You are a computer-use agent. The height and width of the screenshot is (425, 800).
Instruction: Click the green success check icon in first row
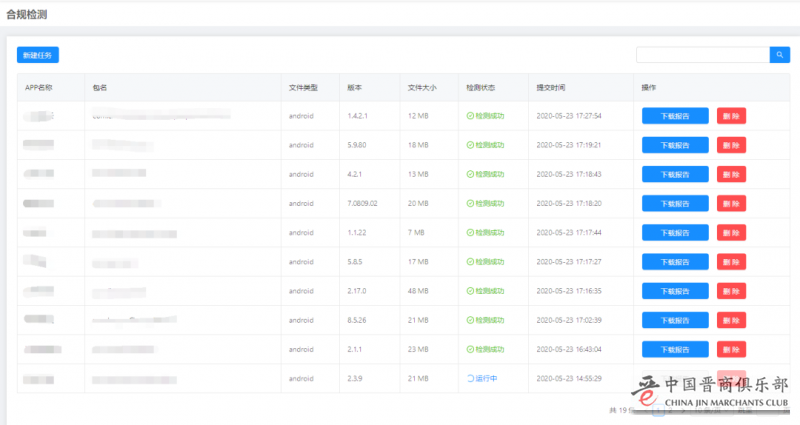(x=470, y=115)
